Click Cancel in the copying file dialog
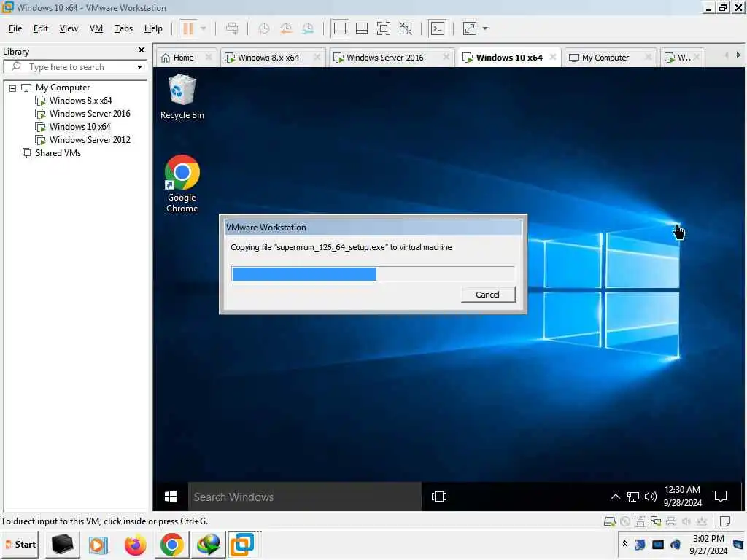This screenshot has height=560, width=747. (x=488, y=295)
